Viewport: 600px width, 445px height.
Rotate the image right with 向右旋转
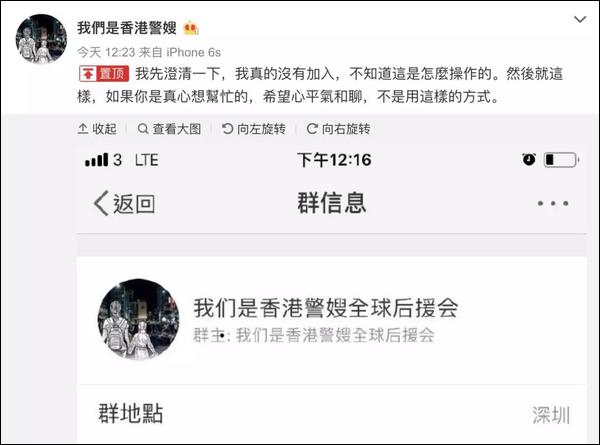click(x=338, y=129)
